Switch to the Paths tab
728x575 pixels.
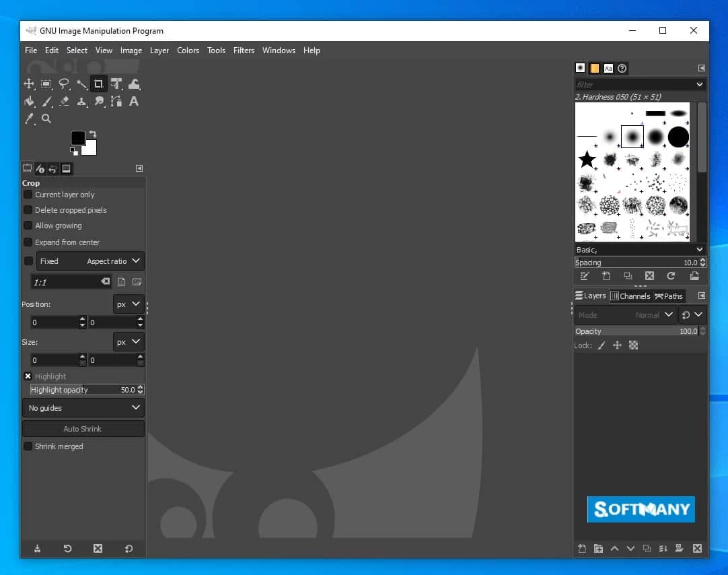[x=669, y=296]
